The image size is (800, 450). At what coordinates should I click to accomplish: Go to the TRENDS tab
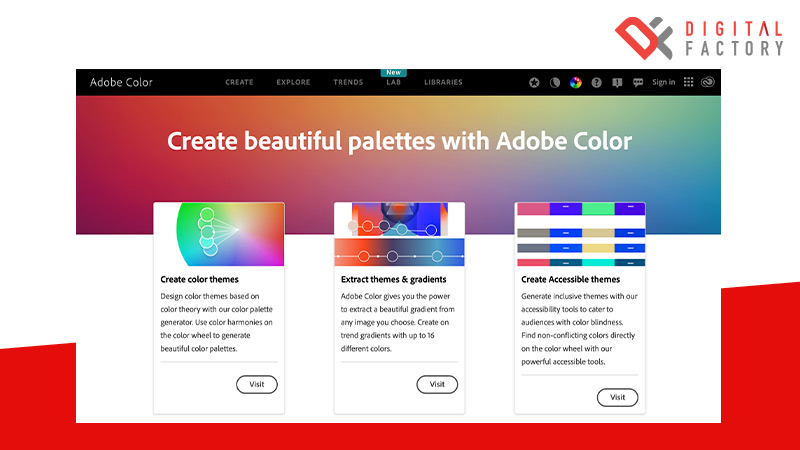[x=348, y=82]
